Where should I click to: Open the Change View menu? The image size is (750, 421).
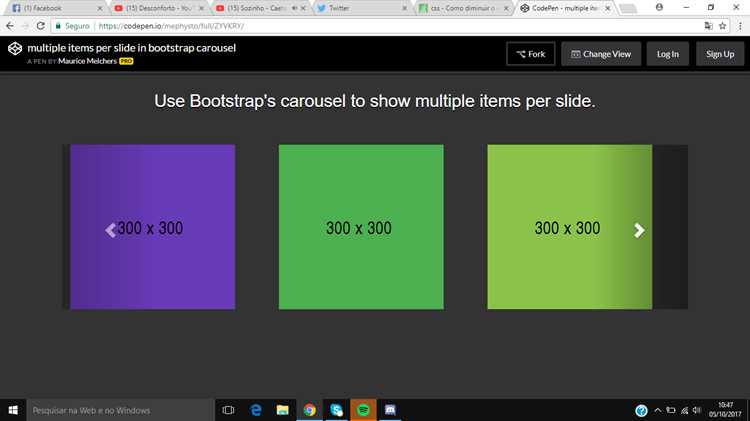pyautogui.click(x=601, y=54)
